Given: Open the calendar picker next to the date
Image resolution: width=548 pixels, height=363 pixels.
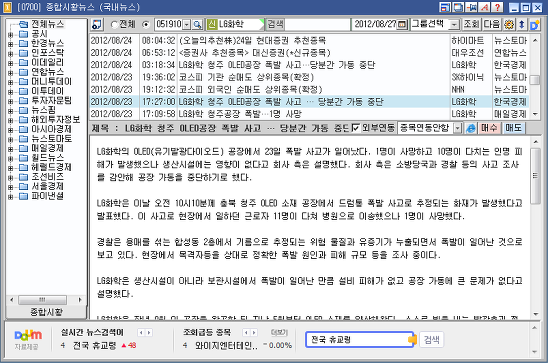Looking at the screenshot, I should (x=402, y=24).
